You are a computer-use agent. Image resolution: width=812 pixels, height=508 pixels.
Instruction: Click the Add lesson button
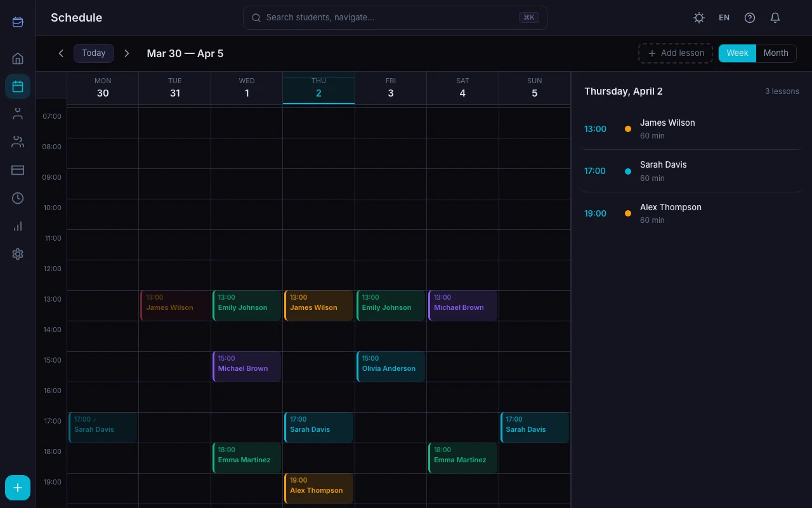[676, 53]
